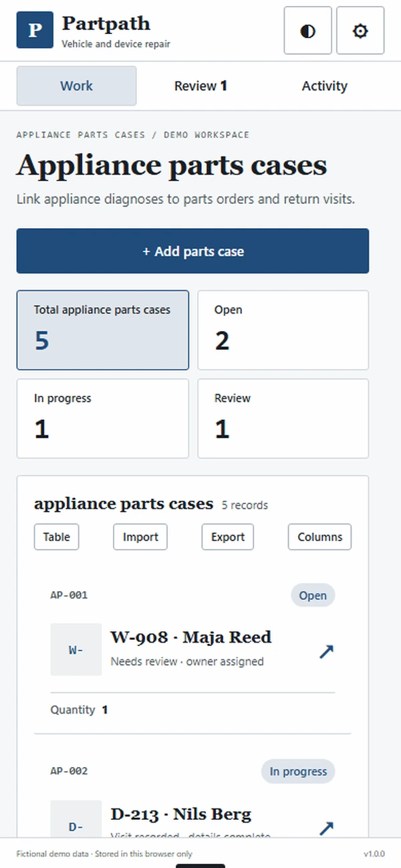The height and width of the screenshot is (868, 401).
Task: Click the Open status badge on AP-001
Action: 313,595
